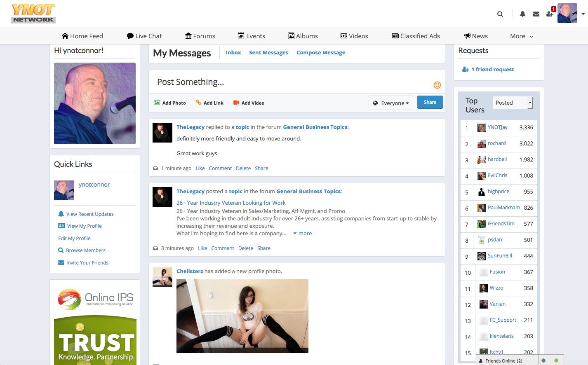This screenshot has width=588, height=365.
Task: Click Add Photo
Action: [170, 103]
